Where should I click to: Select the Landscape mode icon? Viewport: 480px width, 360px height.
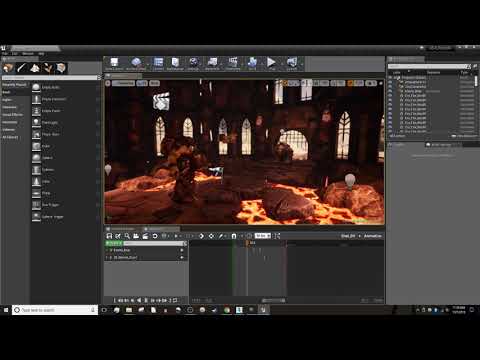point(35,68)
